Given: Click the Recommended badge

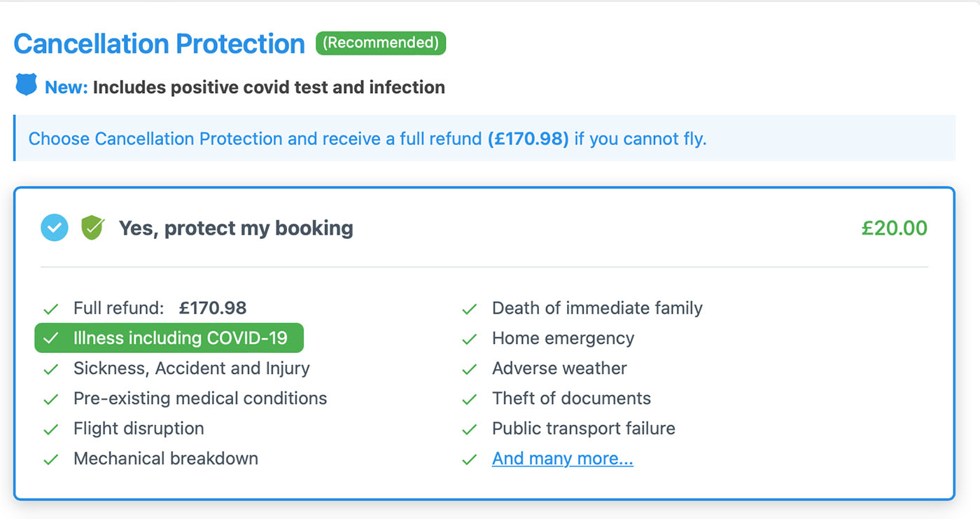Looking at the screenshot, I should coord(381,43).
